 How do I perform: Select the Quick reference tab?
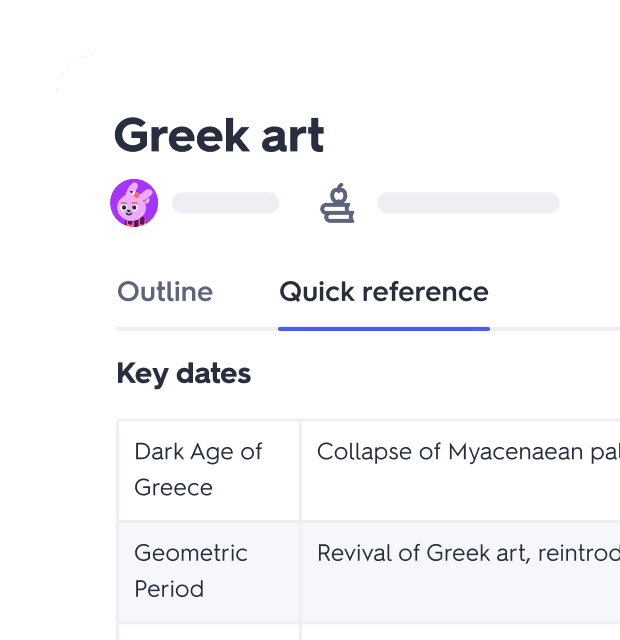(384, 292)
